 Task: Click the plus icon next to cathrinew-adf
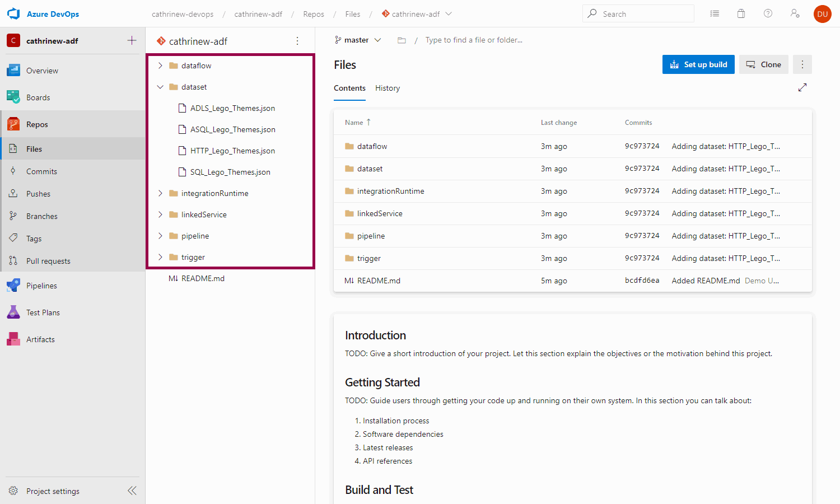132,40
